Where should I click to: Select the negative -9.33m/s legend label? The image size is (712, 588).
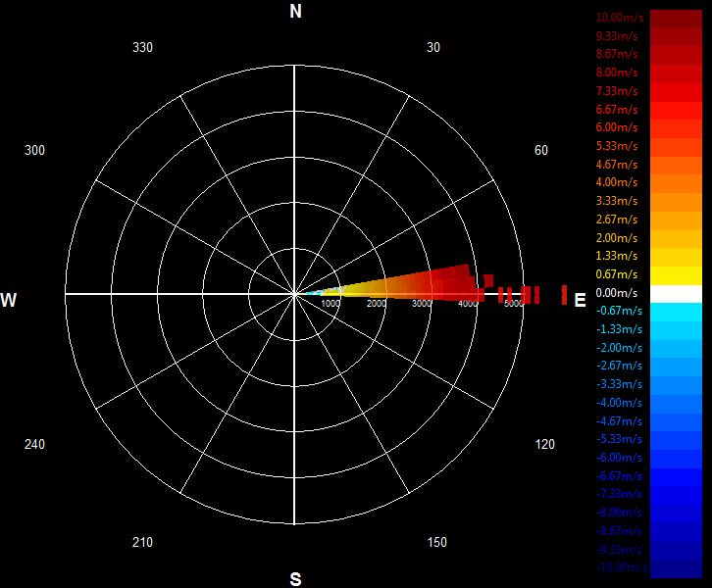coord(619,551)
